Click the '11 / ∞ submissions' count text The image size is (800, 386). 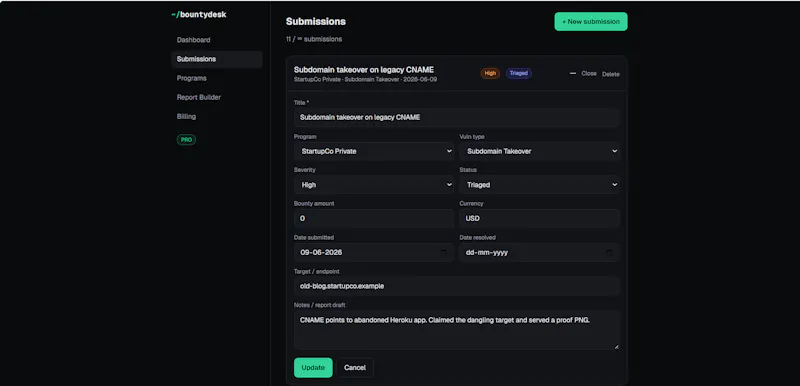tap(314, 39)
